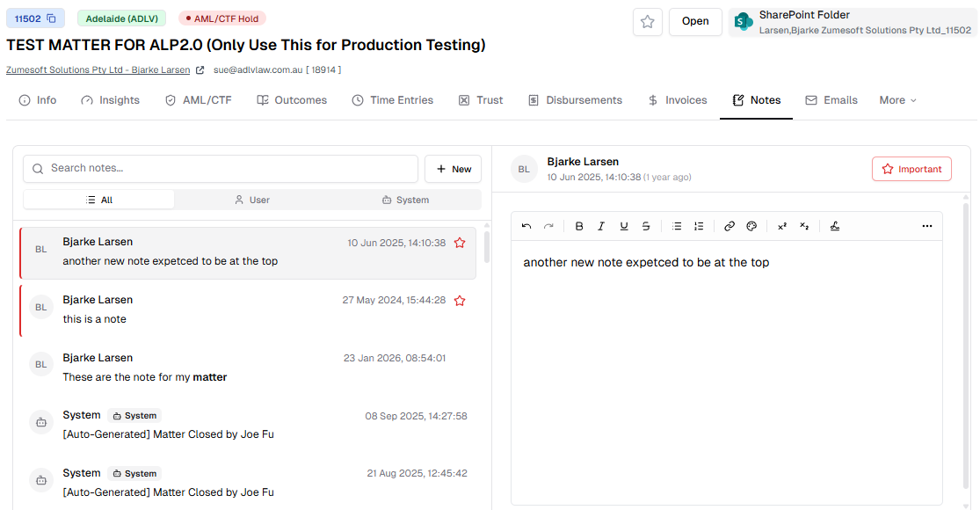This screenshot has width=980, height=510.
Task: Insert a numbered list
Action: pyautogui.click(x=699, y=226)
